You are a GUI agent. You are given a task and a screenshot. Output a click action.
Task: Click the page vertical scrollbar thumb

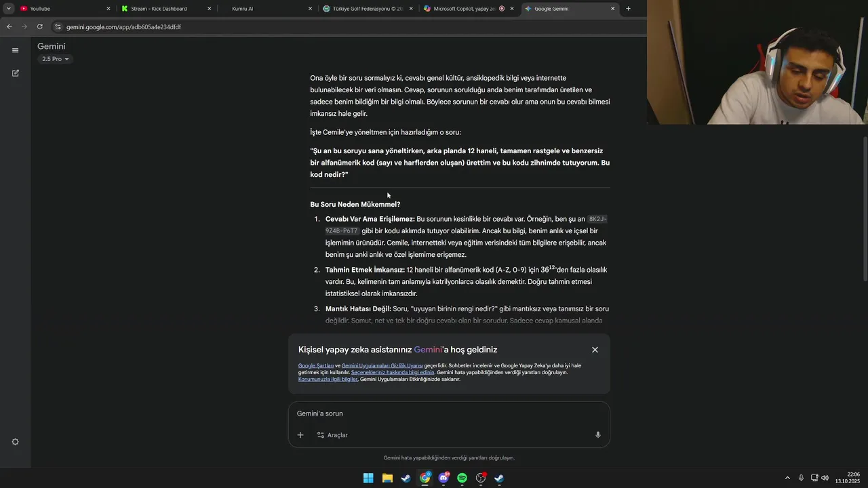click(x=865, y=209)
